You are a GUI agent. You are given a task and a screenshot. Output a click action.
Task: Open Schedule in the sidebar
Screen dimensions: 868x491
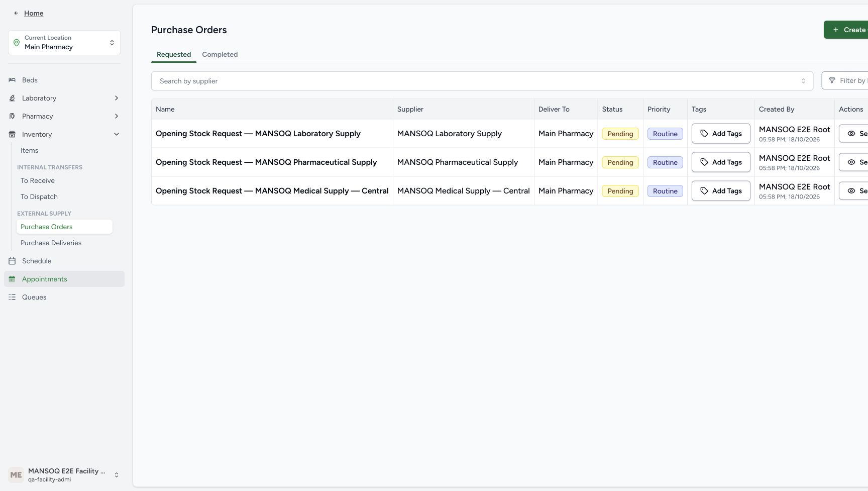click(64, 261)
